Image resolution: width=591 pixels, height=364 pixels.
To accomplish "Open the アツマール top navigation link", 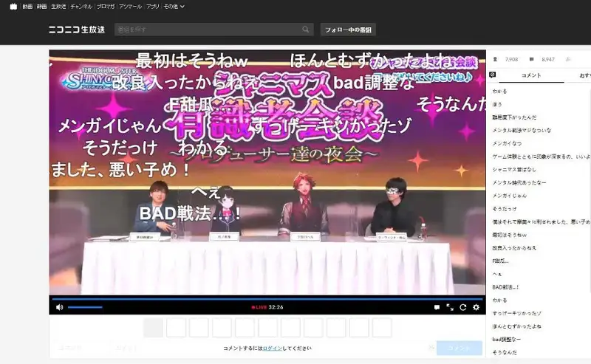I will (131, 7).
